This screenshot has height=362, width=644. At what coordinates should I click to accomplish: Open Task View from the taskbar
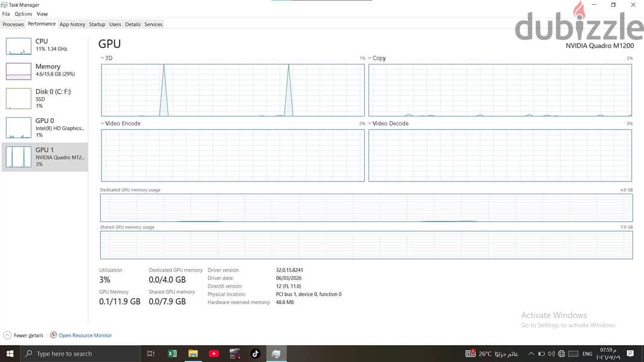pyautogui.click(x=151, y=354)
